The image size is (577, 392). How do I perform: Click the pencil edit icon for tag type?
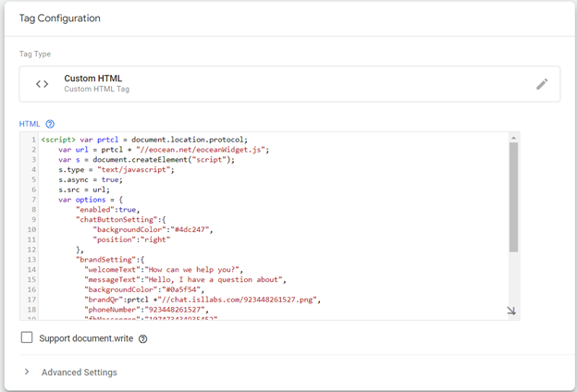click(542, 84)
